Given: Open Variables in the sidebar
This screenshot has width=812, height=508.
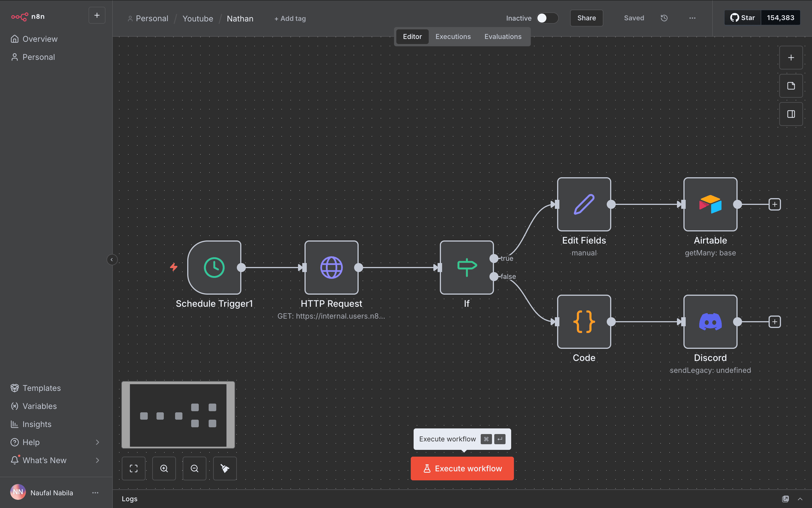Looking at the screenshot, I should 56,406.
